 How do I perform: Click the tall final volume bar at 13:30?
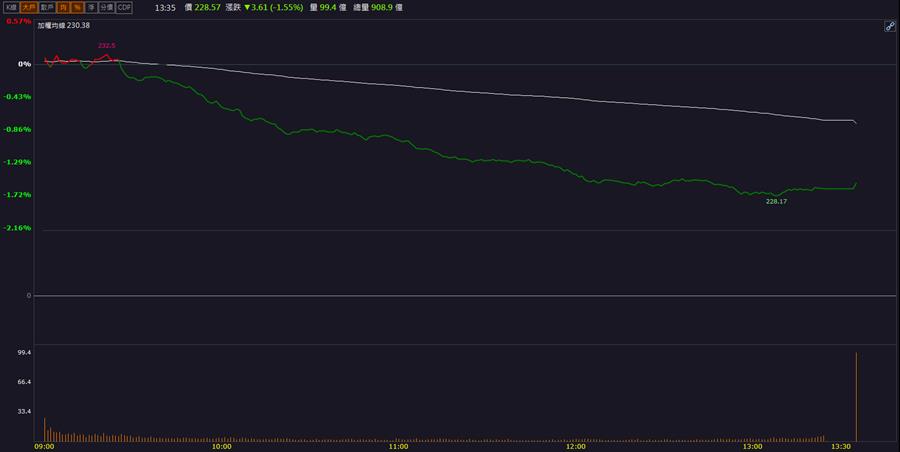click(856, 396)
